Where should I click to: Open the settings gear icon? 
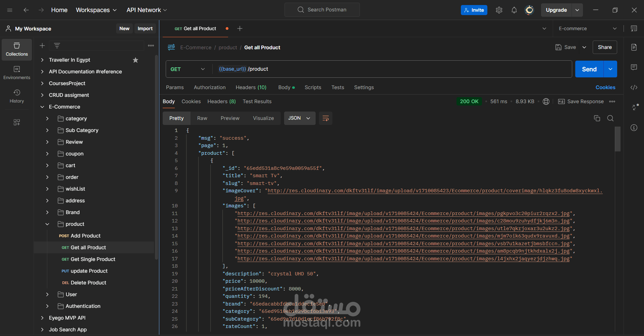tap(499, 10)
